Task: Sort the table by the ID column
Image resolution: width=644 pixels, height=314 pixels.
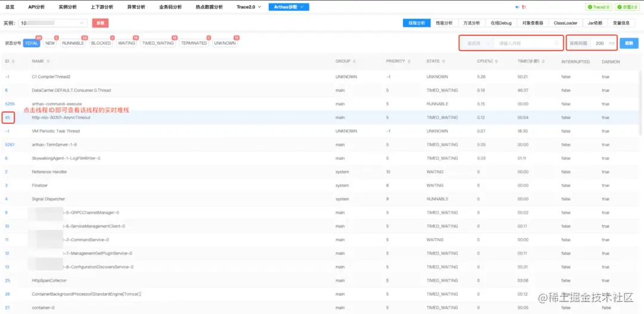Action: 13,61
